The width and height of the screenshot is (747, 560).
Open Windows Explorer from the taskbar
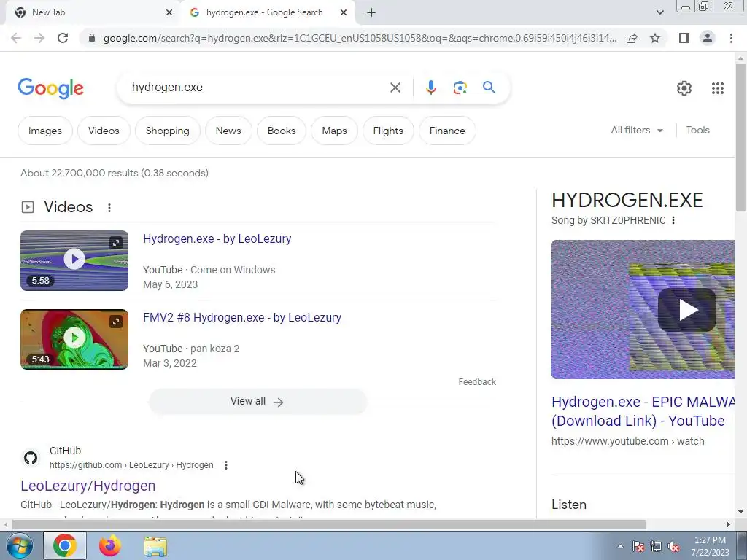(155, 546)
